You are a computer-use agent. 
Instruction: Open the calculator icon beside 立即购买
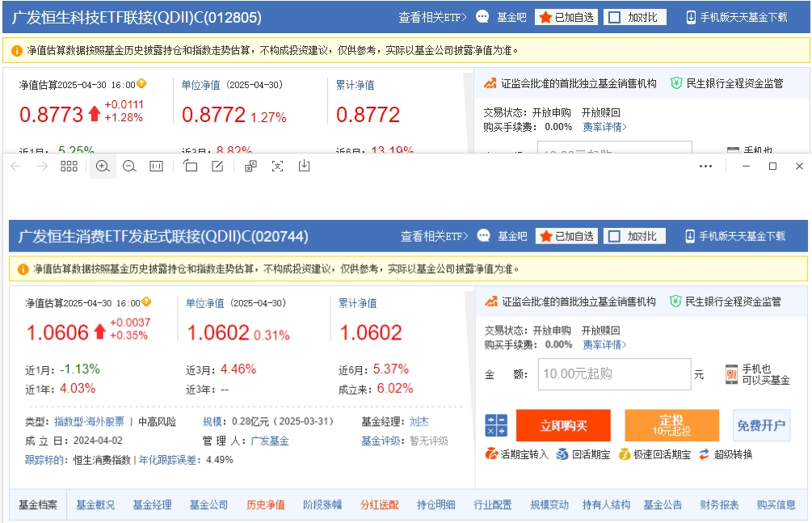tap(496, 425)
